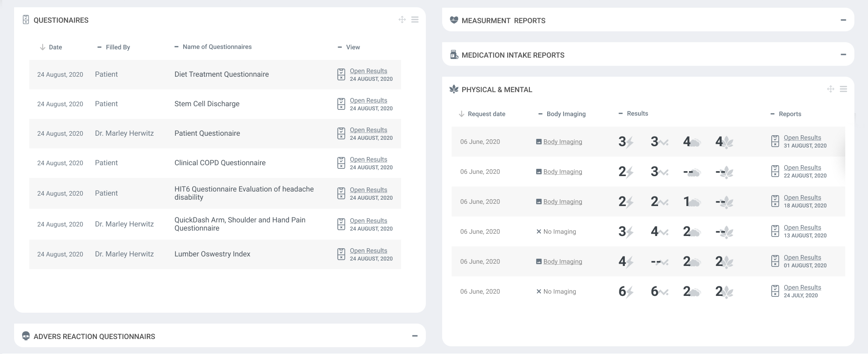Click results icon for HIT6 Questionnaire row

[341, 193]
